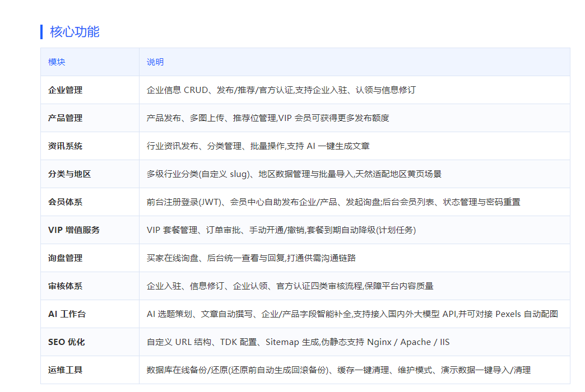The height and width of the screenshot is (392, 585).
Task: Select description starting with 企业信息 CRUD
Action: coord(281,90)
